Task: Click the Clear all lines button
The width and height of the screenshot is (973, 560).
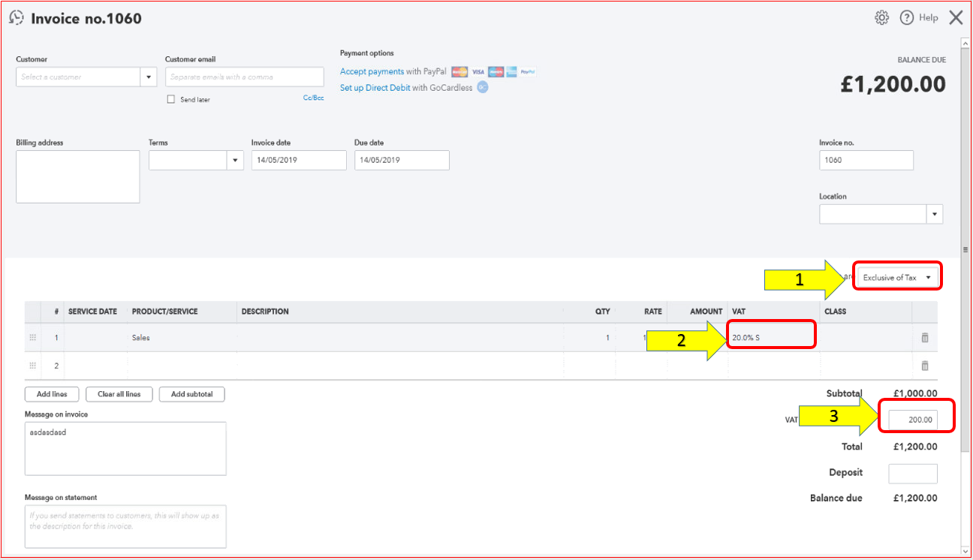Action: click(119, 393)
